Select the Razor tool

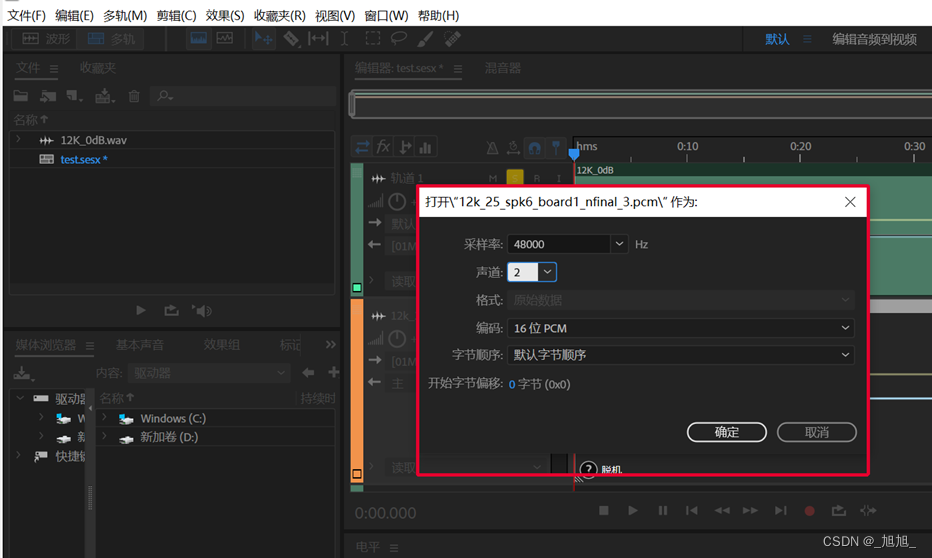[291, 39]
